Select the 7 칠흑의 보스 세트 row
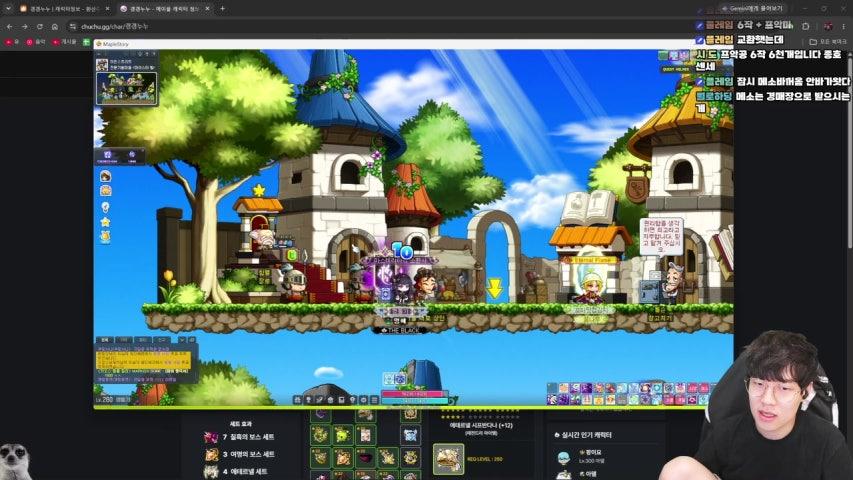 click(x=239, y=437)
